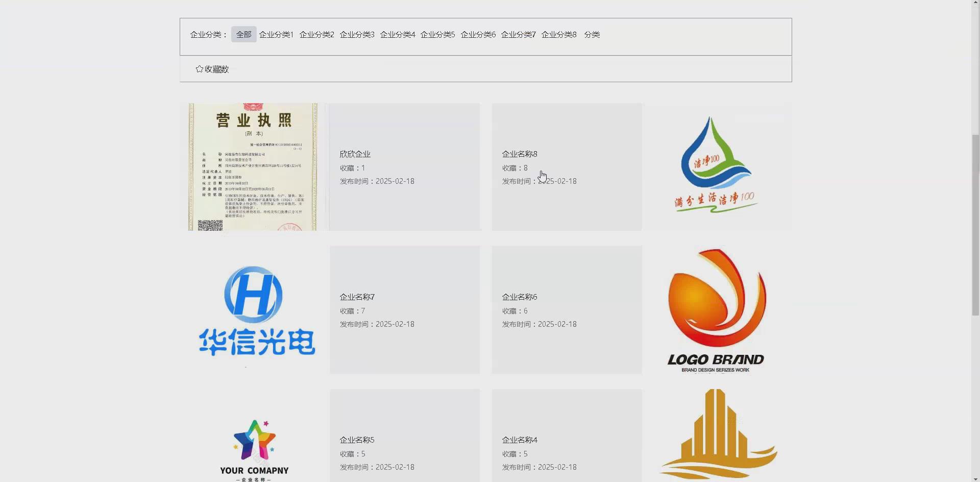
Task: Click the scrollbar down arrow
Action: coord(975,478)
